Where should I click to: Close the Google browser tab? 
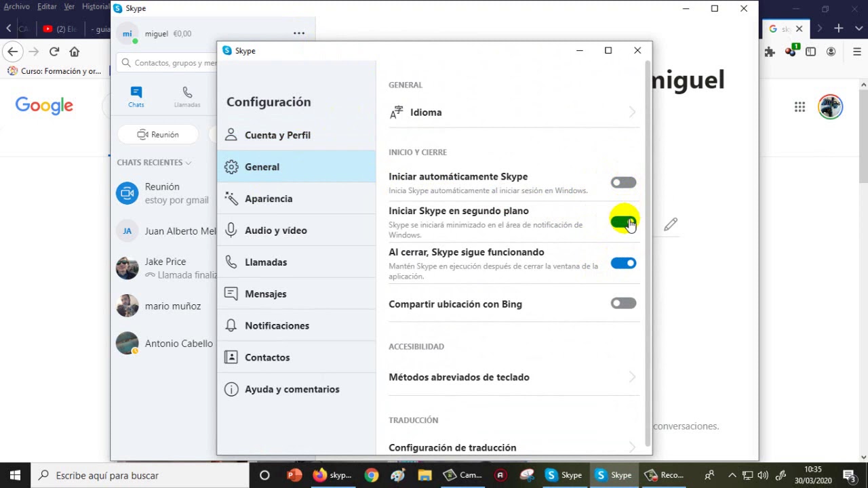[x=799, y=29]
